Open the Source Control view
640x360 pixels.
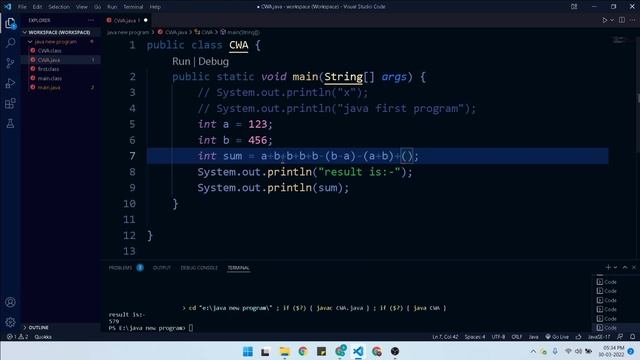point(10,63)
